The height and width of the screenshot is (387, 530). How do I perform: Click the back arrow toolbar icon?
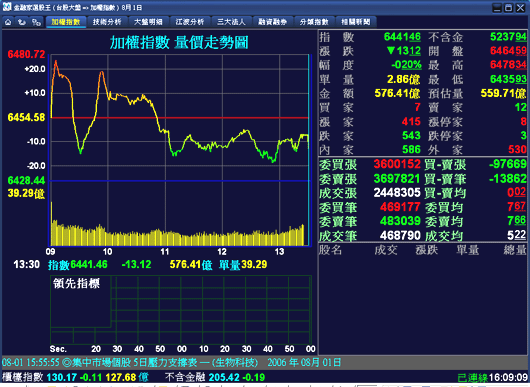[22, 22]
